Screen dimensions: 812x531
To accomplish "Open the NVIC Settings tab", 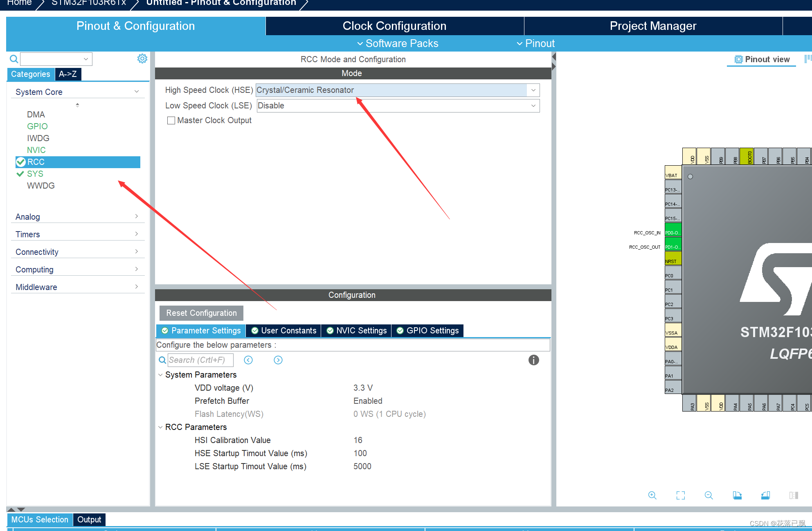I will point(356,331).
